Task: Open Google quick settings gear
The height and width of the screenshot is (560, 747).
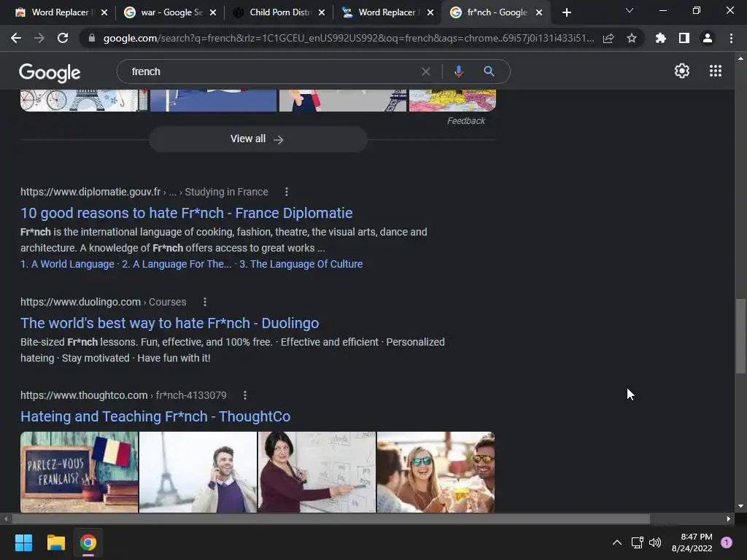Action: (x=682, y=71)
